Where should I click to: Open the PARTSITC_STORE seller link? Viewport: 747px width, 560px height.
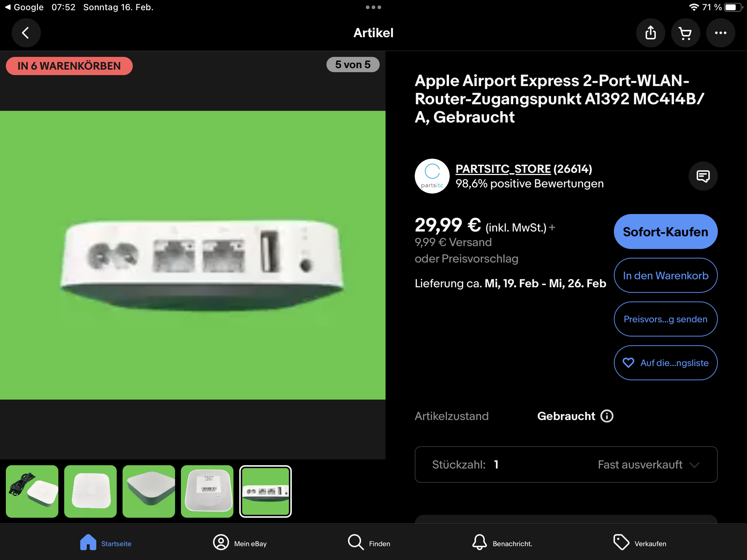(503, 169)
